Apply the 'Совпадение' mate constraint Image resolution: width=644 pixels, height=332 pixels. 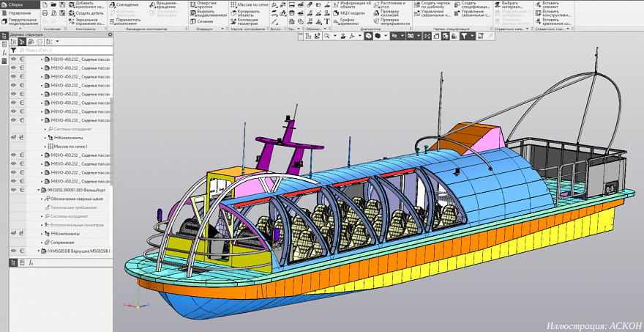126,4
